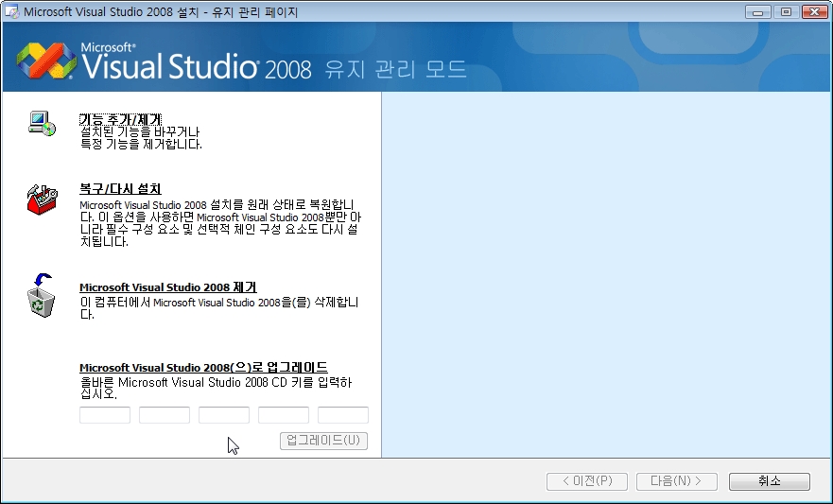The height and width of the screenshot is (504, 833).
Task: Click the Add/Remove Features computer icon
Action: (x=42, y=123)
